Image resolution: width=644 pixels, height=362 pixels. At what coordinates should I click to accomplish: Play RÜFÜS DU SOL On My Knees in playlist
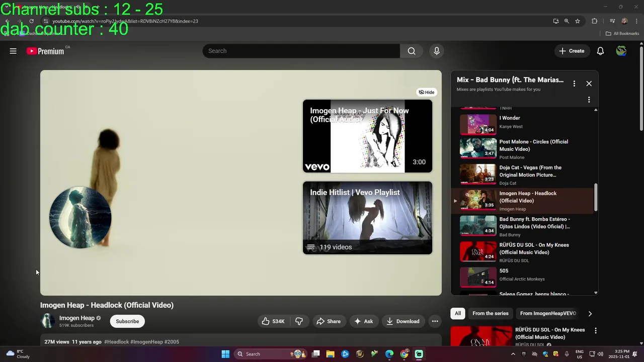click(x=523, y=252)
